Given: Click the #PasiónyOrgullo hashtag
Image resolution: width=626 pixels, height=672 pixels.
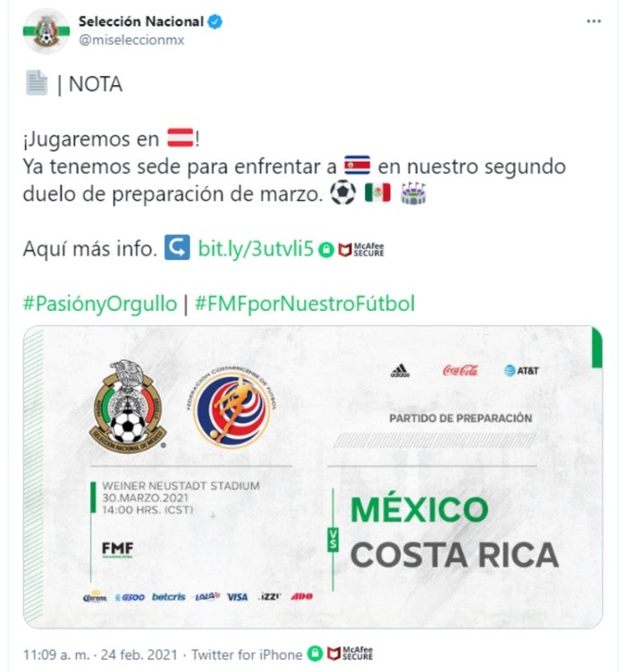Looking at the screenshot, I should (x=100, y=304).
